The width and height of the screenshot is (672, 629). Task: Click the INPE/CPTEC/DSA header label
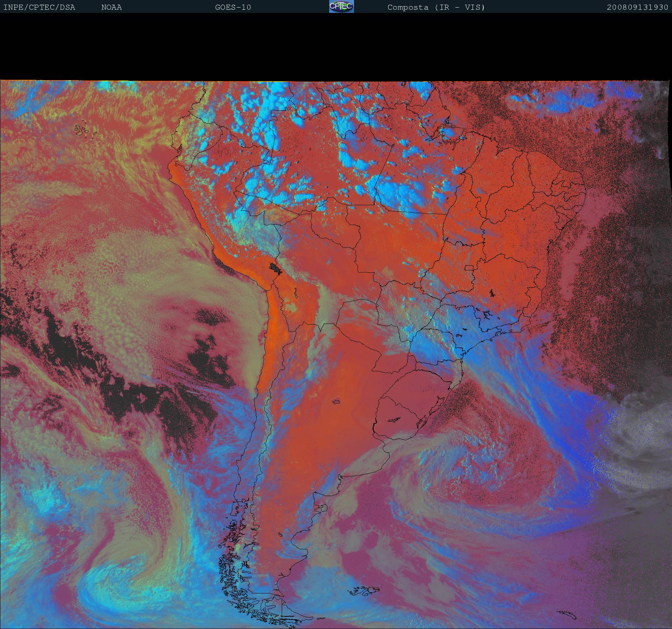click(x=39, y=7)
